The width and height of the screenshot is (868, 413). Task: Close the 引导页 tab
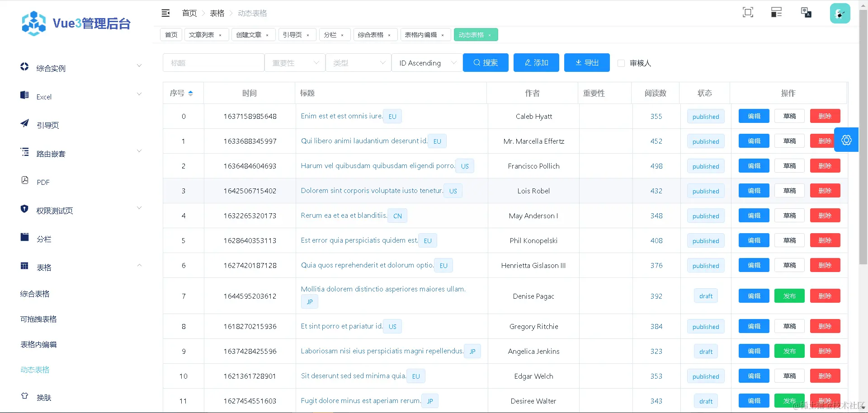pos(308,35)
